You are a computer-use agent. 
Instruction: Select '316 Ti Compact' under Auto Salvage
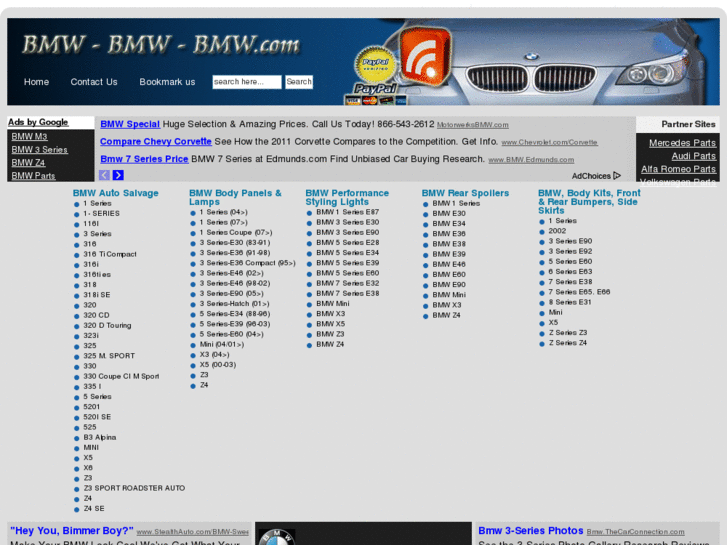110,254
